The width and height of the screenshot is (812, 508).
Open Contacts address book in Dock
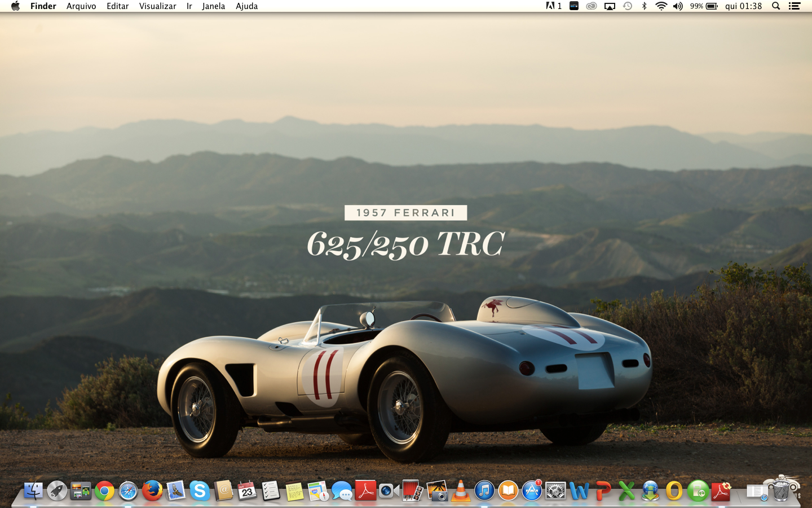coord(223,491)
